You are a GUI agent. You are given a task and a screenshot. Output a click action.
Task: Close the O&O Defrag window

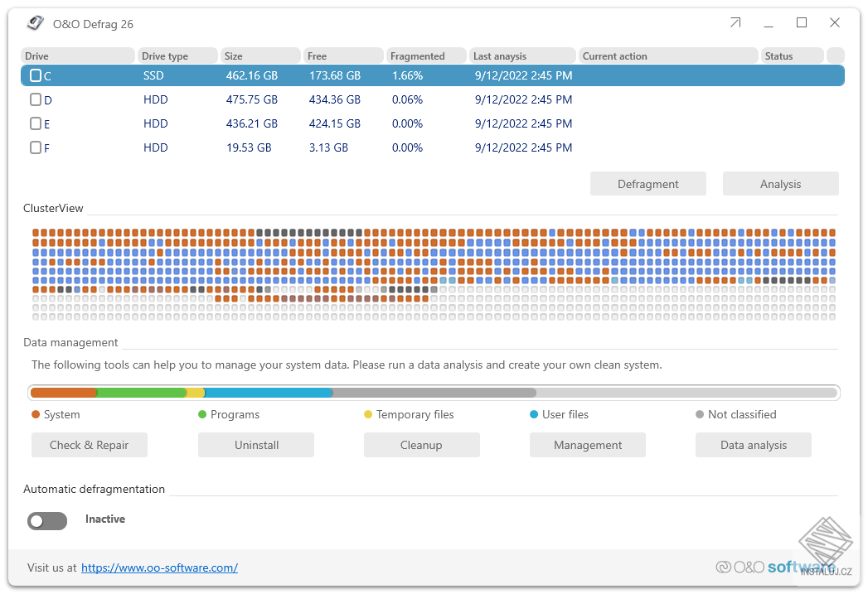(835, 22)
